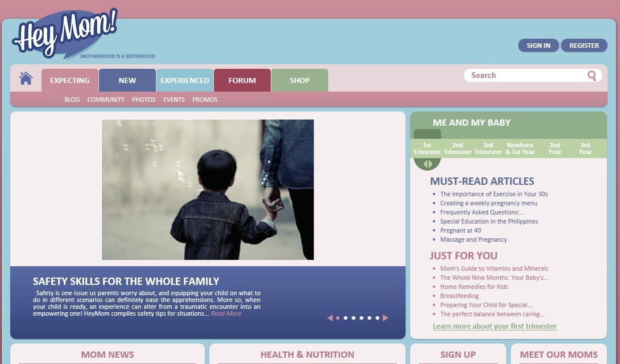Go to the home page icon
The height and width of the screenshot is (364, 620).
point(26,78)
